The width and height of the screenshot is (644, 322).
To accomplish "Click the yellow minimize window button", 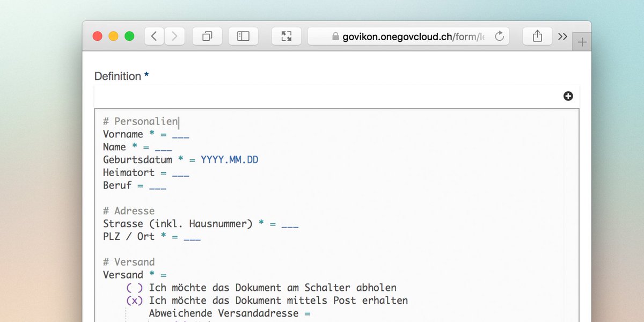I will pos(113,36).
